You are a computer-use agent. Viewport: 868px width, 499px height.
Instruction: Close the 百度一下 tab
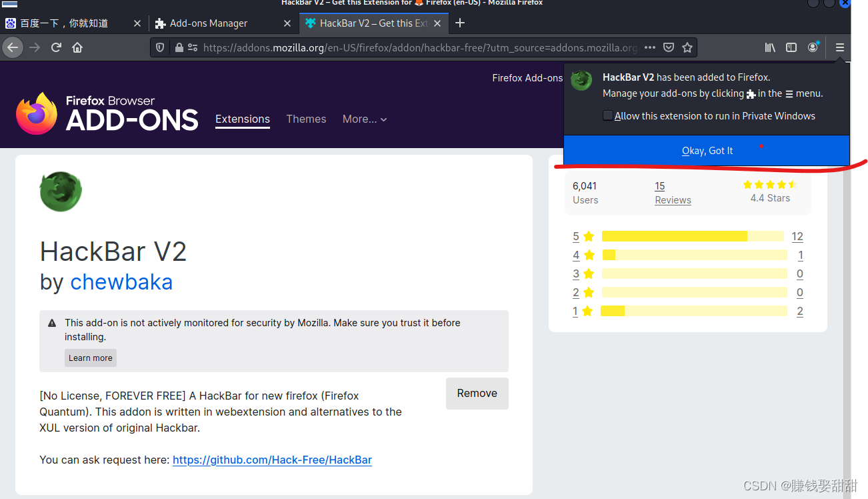(x=137, y=23)
